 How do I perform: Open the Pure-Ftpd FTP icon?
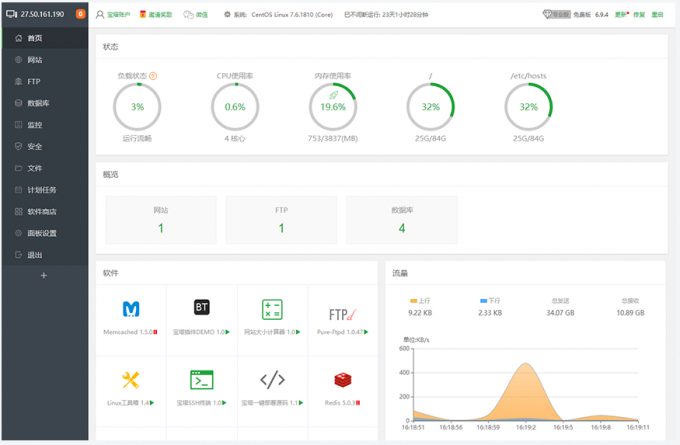coord(343,308)
